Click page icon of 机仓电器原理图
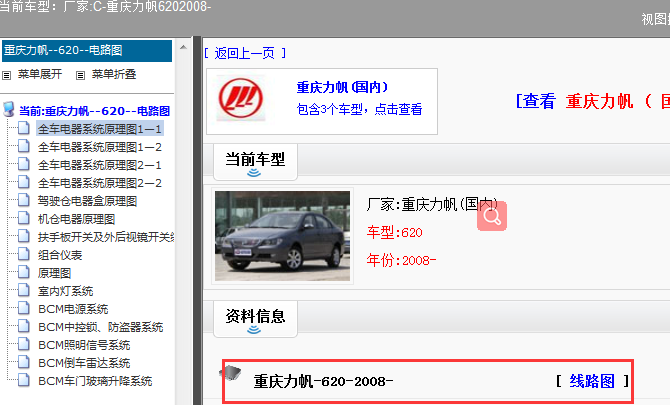 pos(24,218)
